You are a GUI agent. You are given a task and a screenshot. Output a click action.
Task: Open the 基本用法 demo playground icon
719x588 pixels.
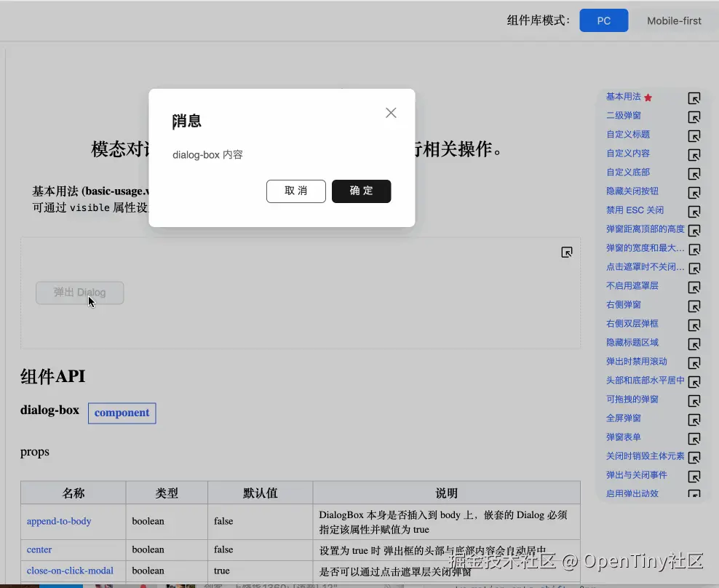(694, 98)
